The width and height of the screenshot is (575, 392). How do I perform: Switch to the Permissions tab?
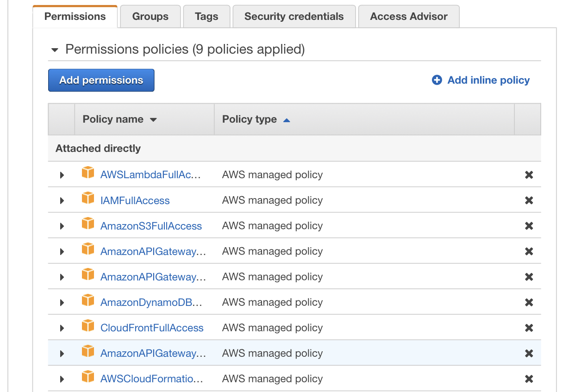tap(75, 16)
